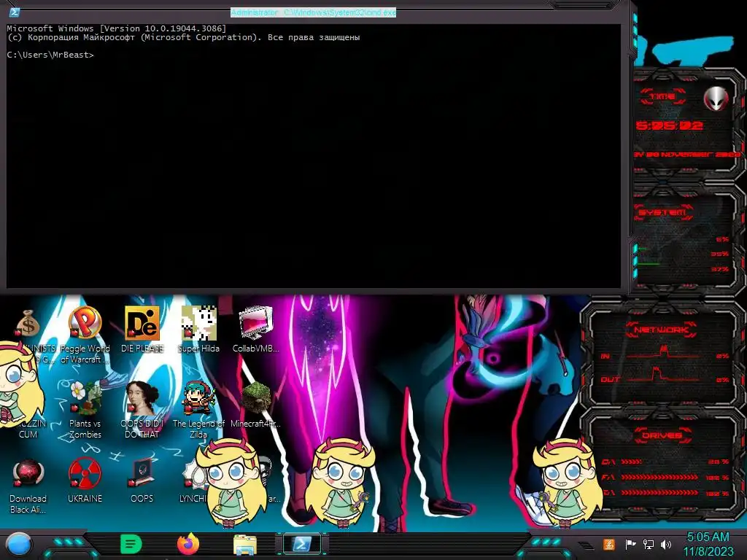Click the Start orb on the taskbar

19,544
